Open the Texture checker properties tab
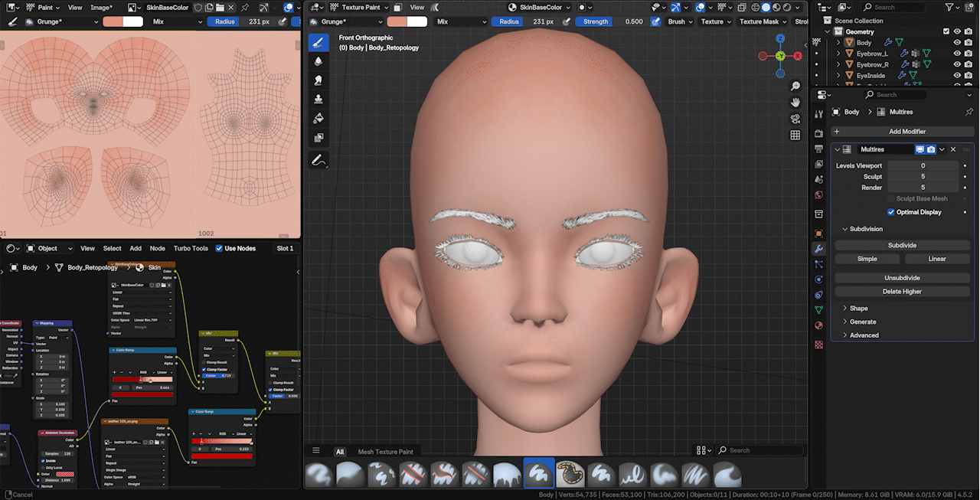Viewport: 980px width, 500px height. point(818,345)
